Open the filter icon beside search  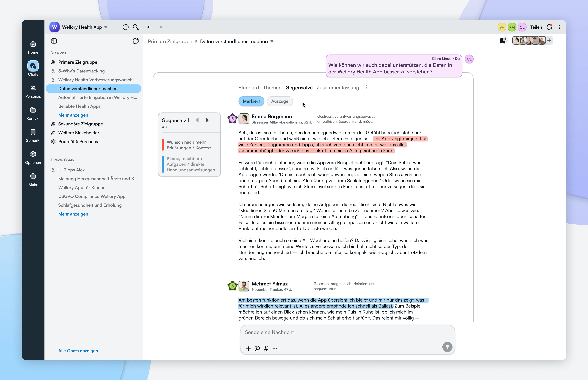click(x=126, y=27)
